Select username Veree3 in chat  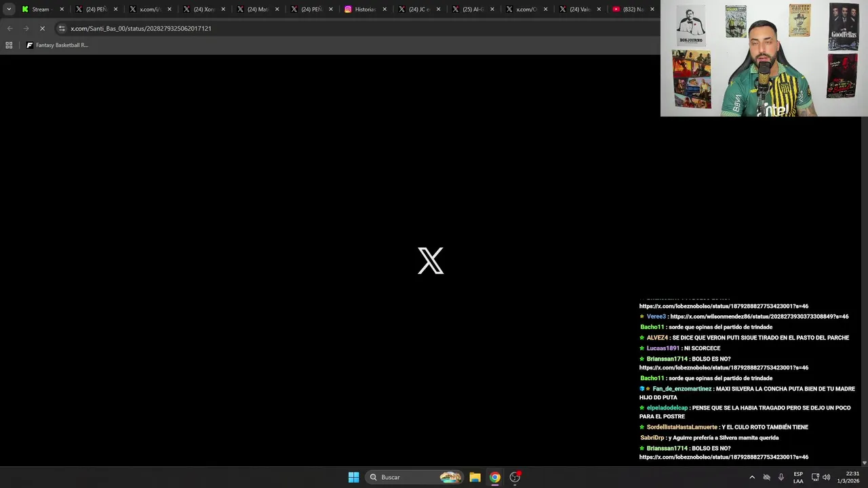pyautogui.click(x=656, y=317)
